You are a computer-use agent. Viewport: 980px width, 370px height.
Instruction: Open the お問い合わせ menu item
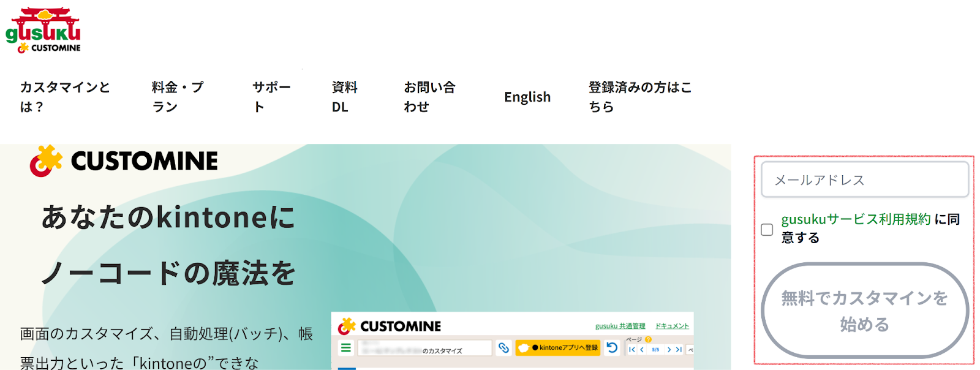pyautogui.click(x=429, y=97)
